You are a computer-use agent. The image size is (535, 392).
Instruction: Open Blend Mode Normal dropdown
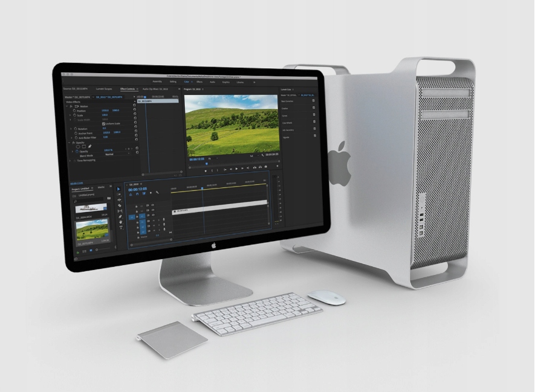(117, 154)
